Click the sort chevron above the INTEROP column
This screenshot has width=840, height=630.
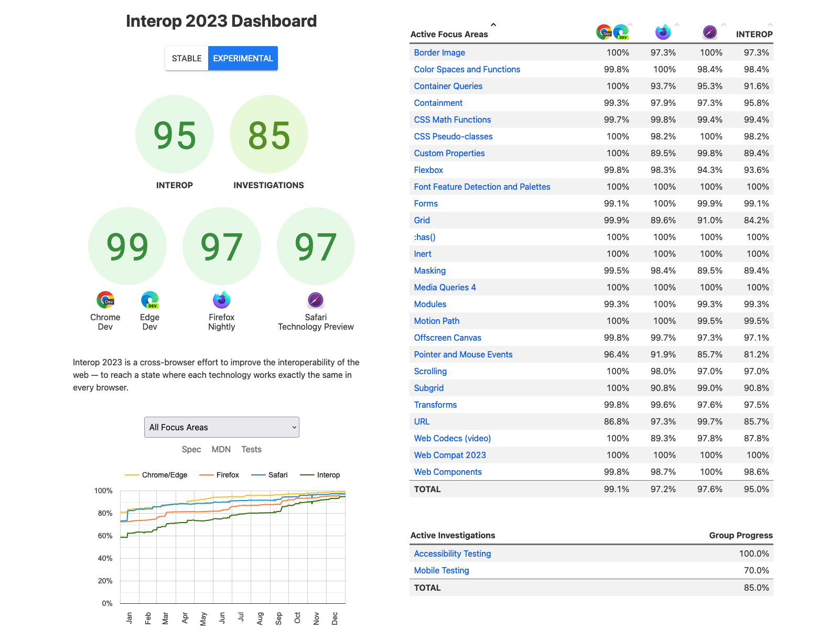click(770, 24)
